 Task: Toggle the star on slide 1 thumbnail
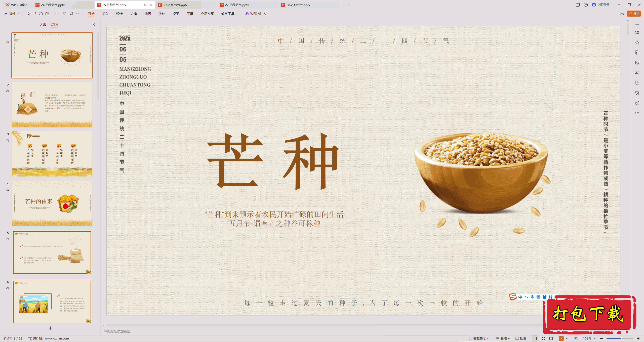[8, 42]
